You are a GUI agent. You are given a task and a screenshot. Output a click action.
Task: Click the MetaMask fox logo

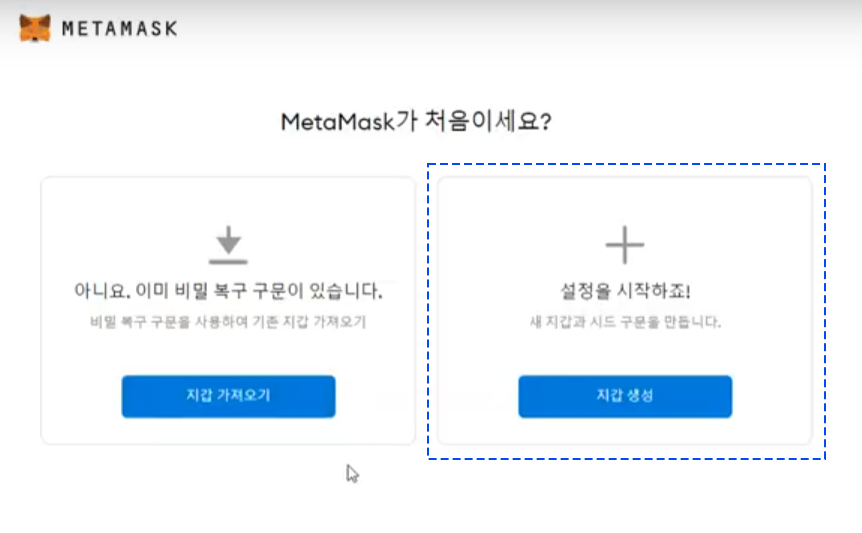coord(35,27)
